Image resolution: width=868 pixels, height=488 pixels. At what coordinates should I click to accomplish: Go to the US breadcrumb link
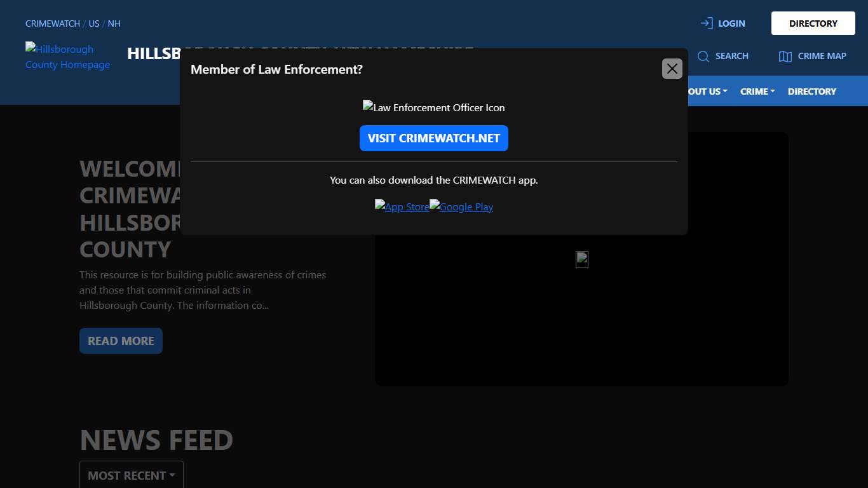[x=93, y=24]
